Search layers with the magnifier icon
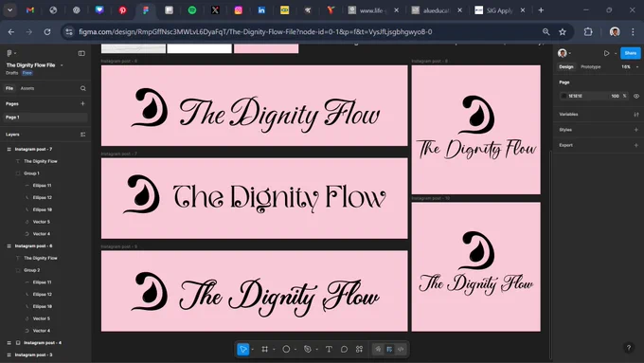This screenshot has width=644, height=363. tap(83, 88)
